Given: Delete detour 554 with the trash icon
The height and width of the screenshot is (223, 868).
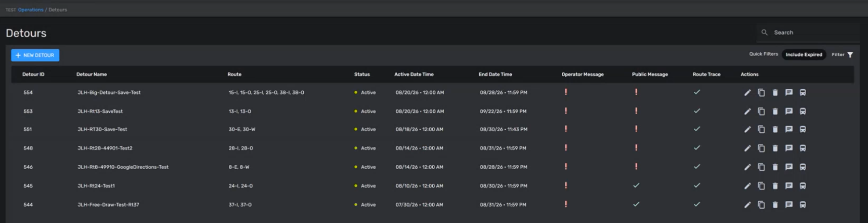Looking at the screenshot, I should pyautogui.click(x=775, y=93).
